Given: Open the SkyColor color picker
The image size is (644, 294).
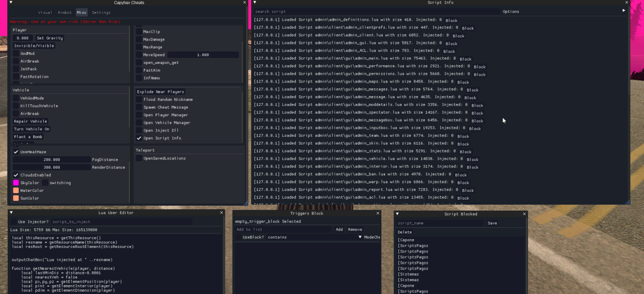Looking at the screenshot, I should (x=15, y=183).
